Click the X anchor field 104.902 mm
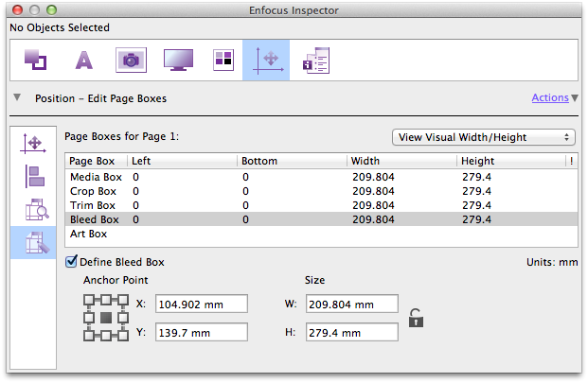 pos(202,304)
